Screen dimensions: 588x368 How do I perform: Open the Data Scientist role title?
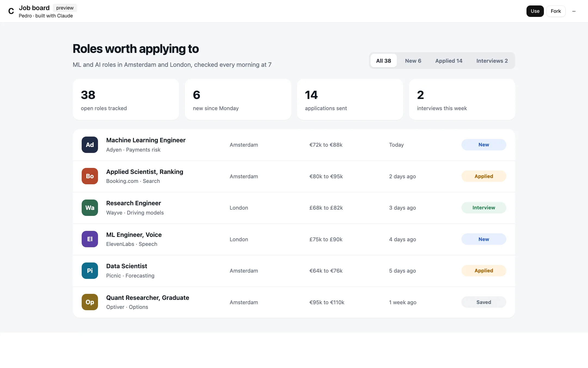pos(127,266)
